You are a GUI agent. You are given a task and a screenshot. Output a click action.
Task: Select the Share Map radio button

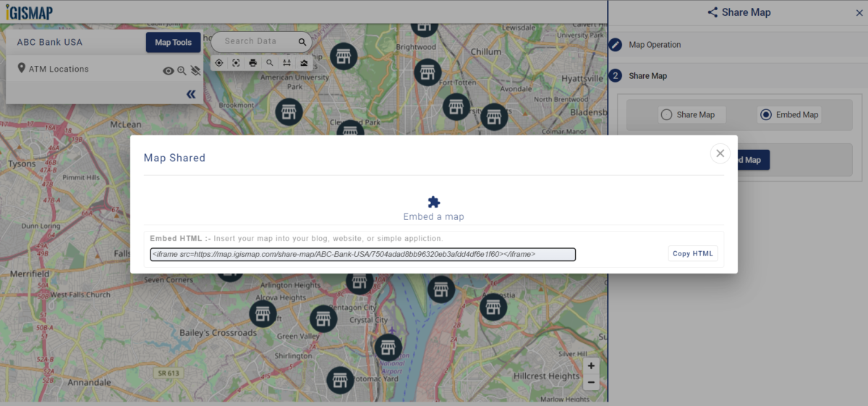(666, 114)
